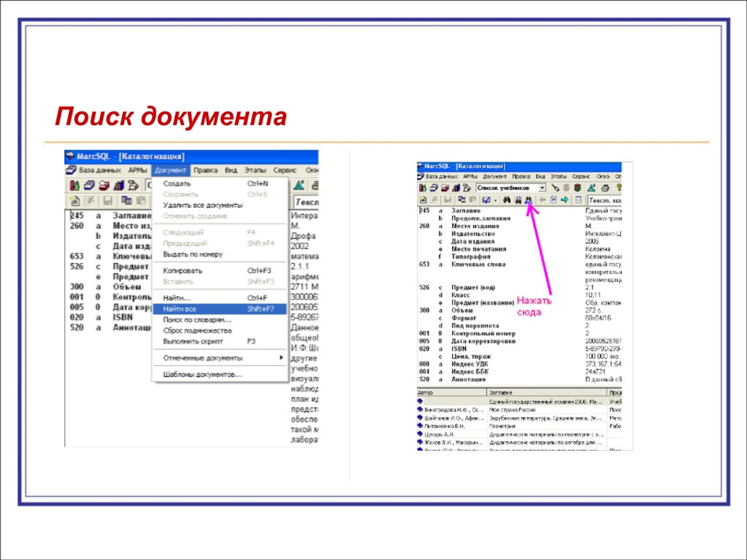The width and height of the screenshot is (747, 560).
Task: Click the teal letter A icon in right window
Action: pos(591,188)
